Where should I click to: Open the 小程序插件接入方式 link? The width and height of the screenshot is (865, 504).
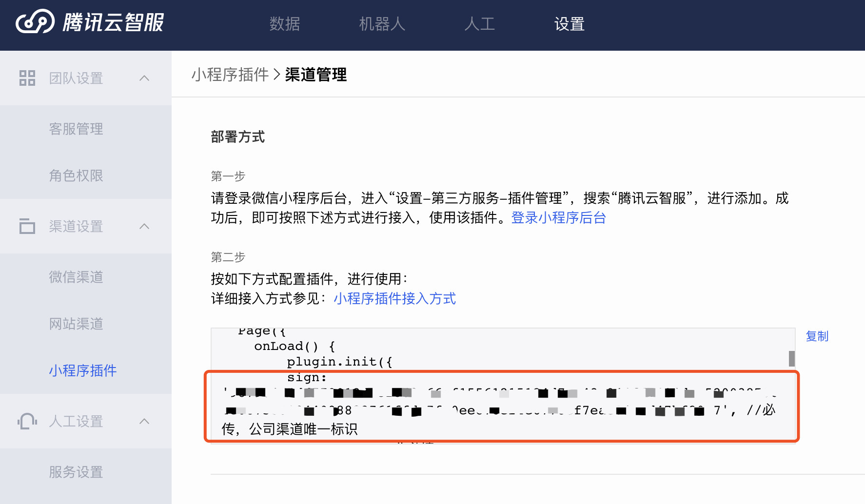coord(395,298)
